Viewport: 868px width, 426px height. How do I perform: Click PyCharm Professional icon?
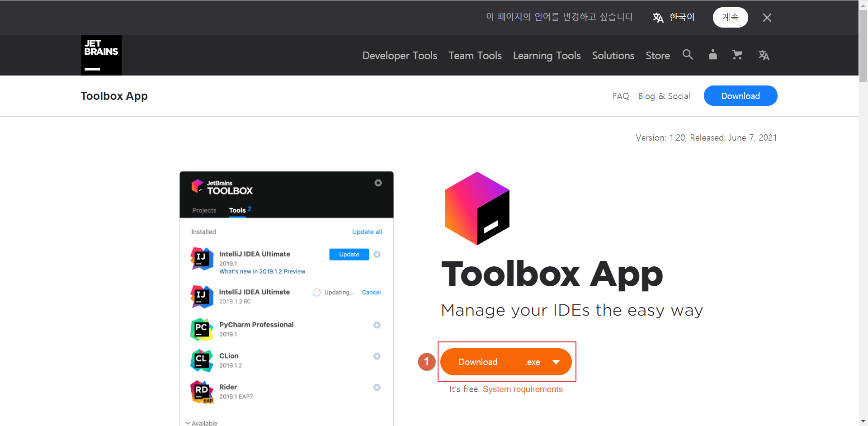(202, 329)
